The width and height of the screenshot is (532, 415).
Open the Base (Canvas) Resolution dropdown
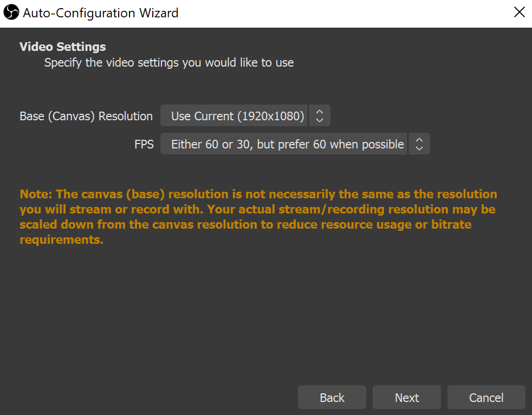click(245, 116)
